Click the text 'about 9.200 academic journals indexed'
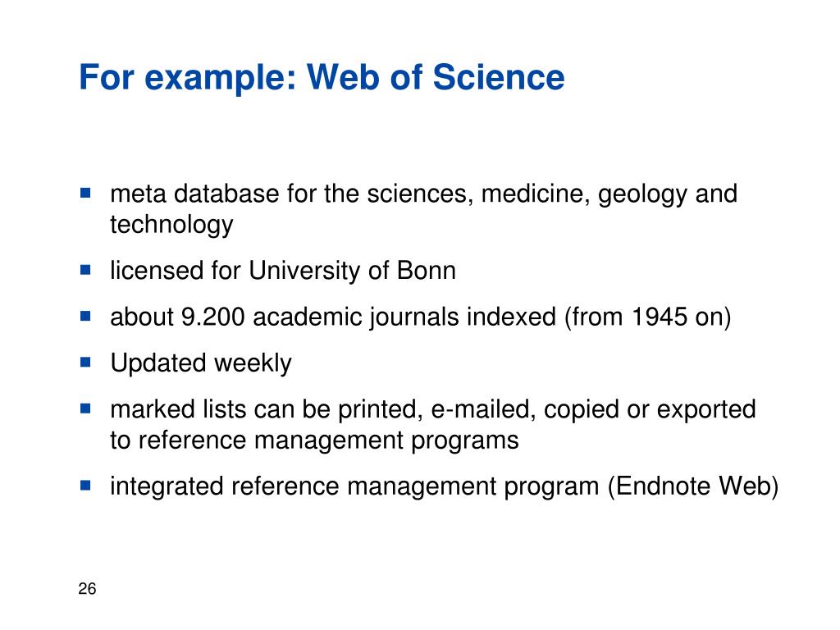 coord(333,317)
